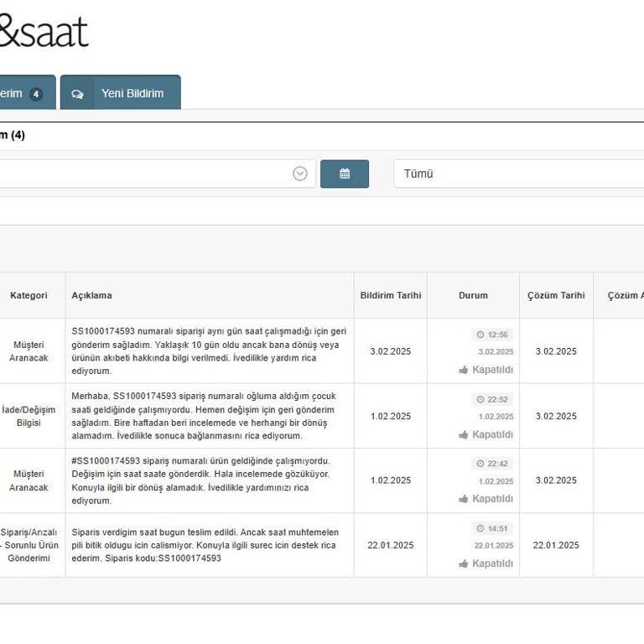Click Bildirim Tarihi cell 3.02.2025 in first row
The width and height of the screenshot is (644, 644).
(391, 351)
